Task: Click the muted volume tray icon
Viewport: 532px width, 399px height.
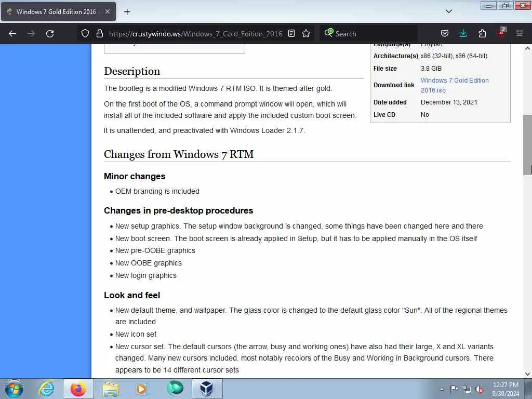Action: coord(480,390)
